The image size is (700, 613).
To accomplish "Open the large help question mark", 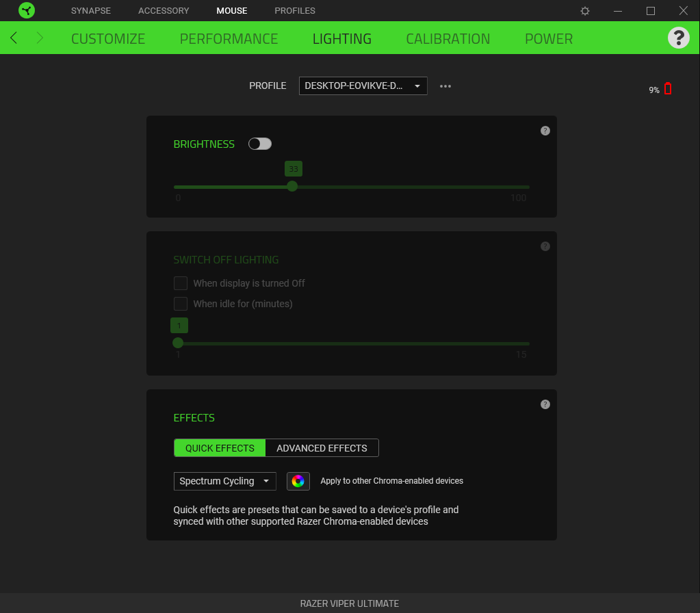I will 679,38.
